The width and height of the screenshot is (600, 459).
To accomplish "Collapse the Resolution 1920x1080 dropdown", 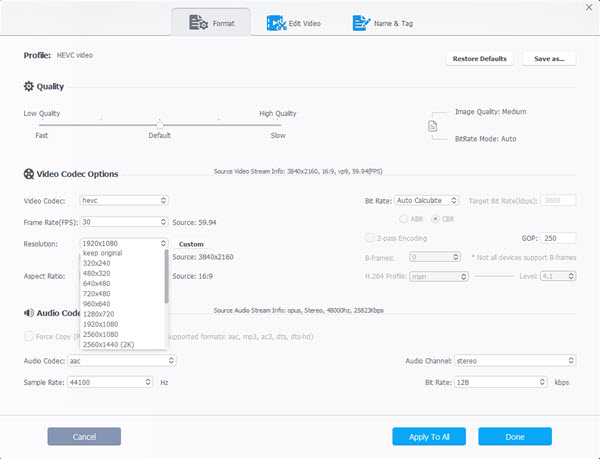I will click(x=124, y=243).
